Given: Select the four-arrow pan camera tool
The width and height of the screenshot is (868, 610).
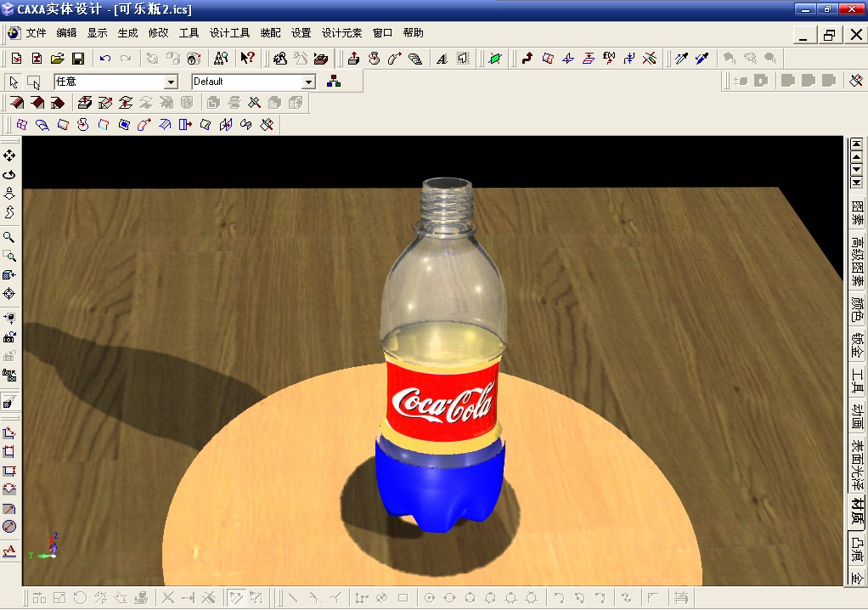Looking at the screenshot, I should coord(9,155).
